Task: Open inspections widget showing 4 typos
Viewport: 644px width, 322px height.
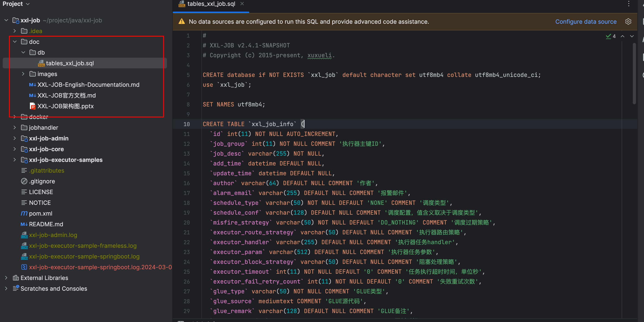Action: 610,36
